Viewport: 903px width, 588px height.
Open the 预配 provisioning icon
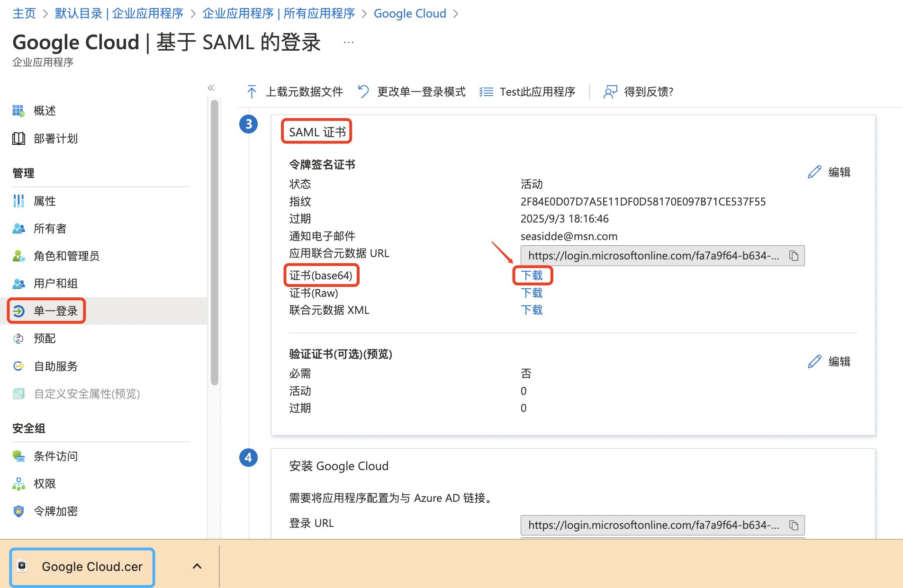(18, 339)
